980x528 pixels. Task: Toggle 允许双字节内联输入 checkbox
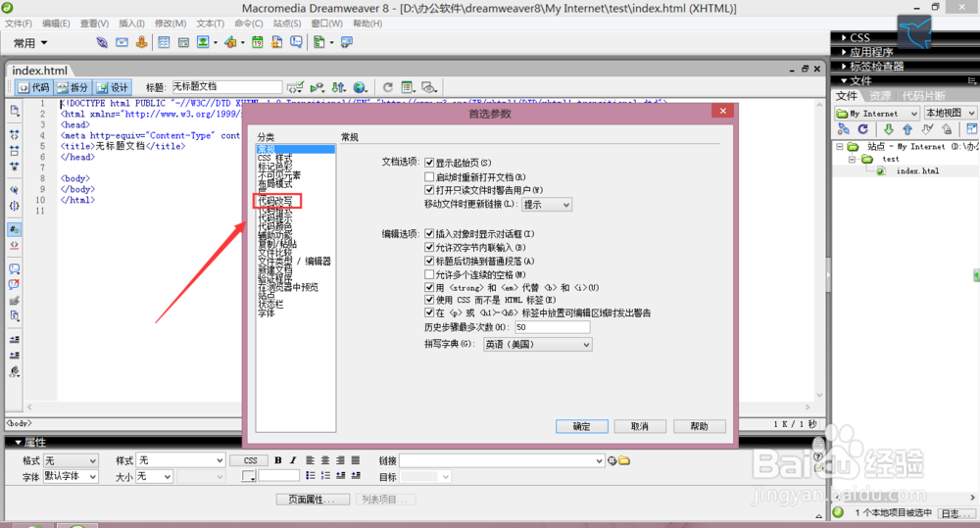(x=429, y=248)
